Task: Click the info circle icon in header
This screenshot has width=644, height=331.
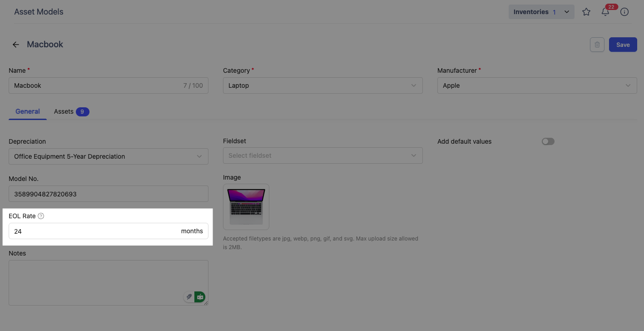Action: (x=624, y=12)
